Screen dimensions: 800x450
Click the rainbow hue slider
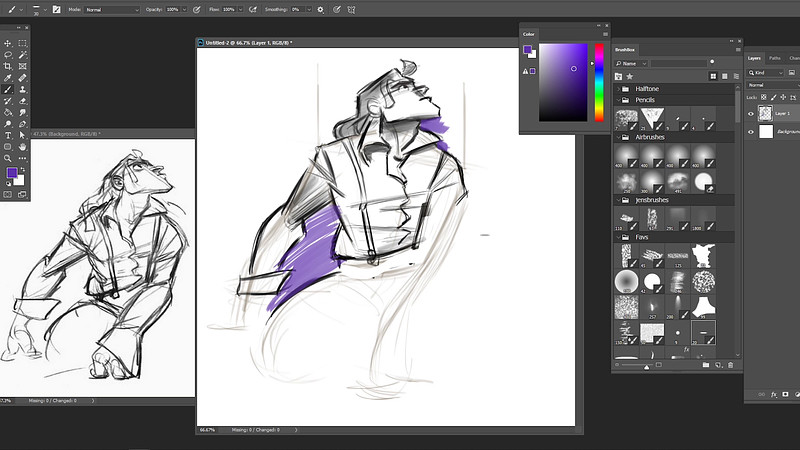[599, 83]
